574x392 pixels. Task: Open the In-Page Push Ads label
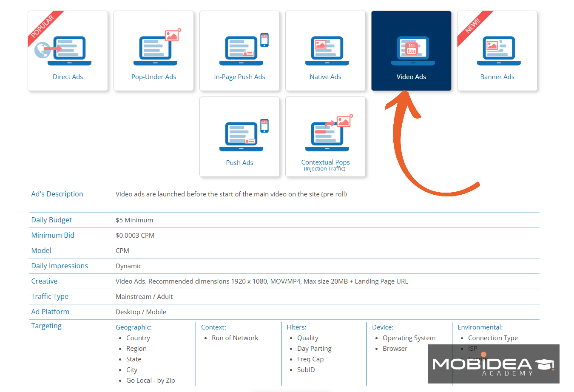click(240, 77)
